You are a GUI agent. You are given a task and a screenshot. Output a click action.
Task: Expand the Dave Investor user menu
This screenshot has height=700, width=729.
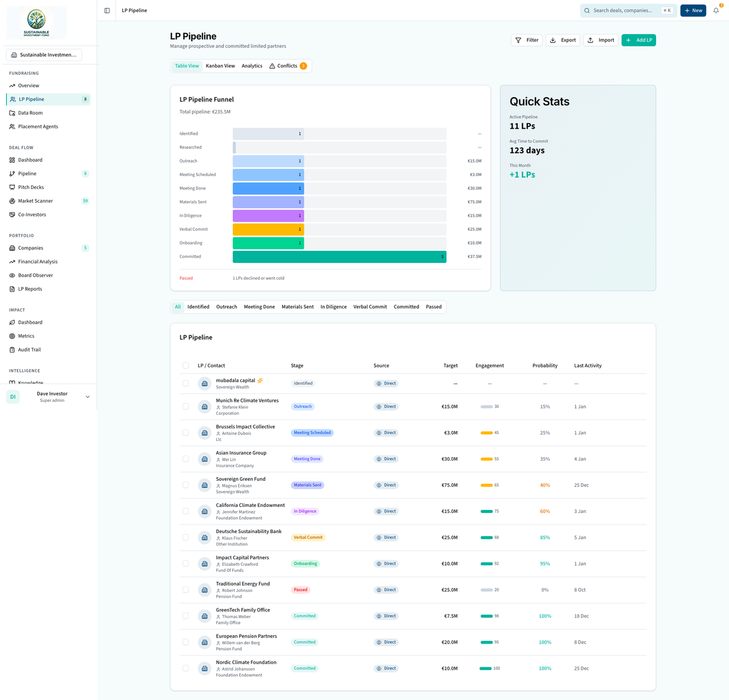pos(87,397)
